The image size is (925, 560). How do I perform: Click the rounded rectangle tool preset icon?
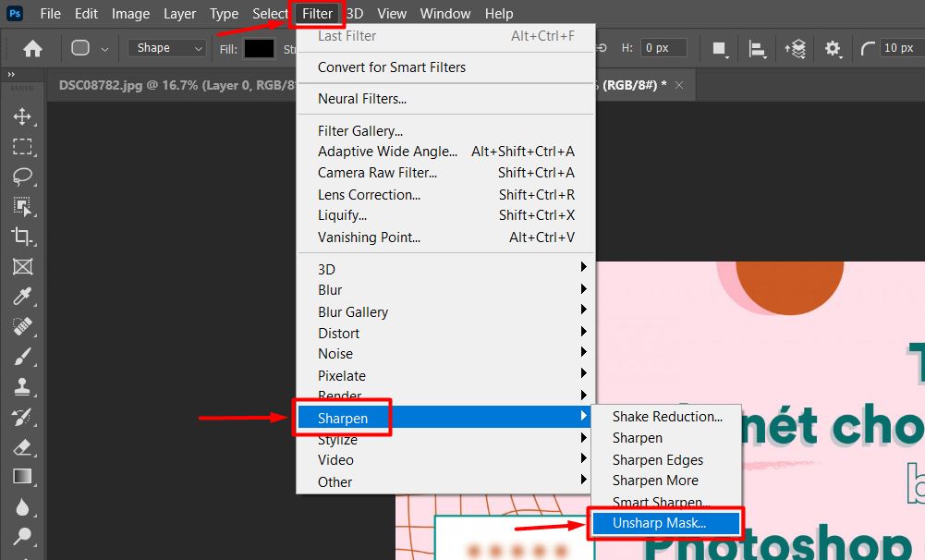pyautogui.click(x=80, y=48)
